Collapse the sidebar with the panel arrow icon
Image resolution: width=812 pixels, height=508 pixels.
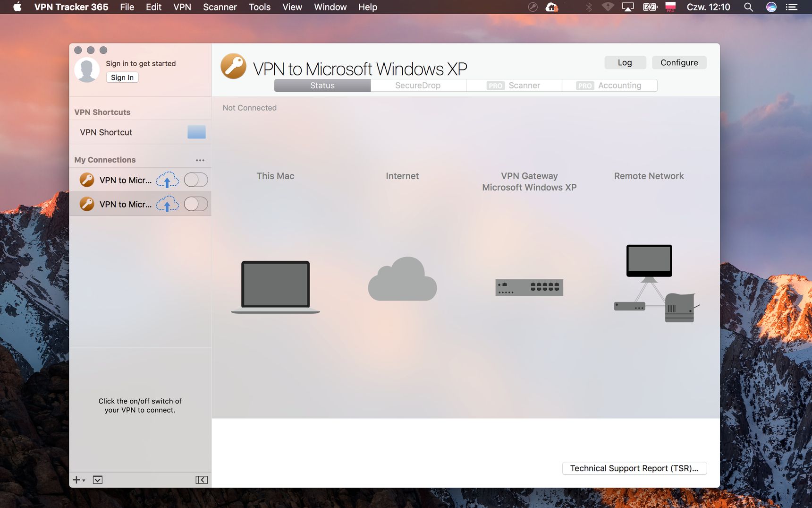(x=202, y=480)
